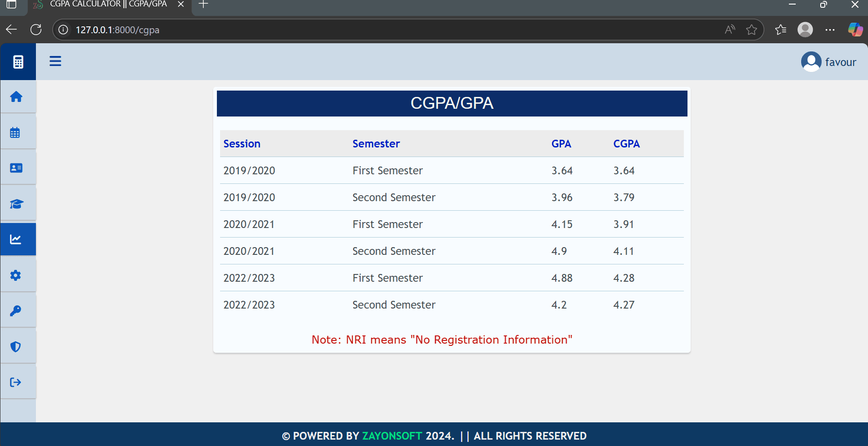Add page to favorites star
868x446 pixels.
pyautogui.click(x=752, y=30)
